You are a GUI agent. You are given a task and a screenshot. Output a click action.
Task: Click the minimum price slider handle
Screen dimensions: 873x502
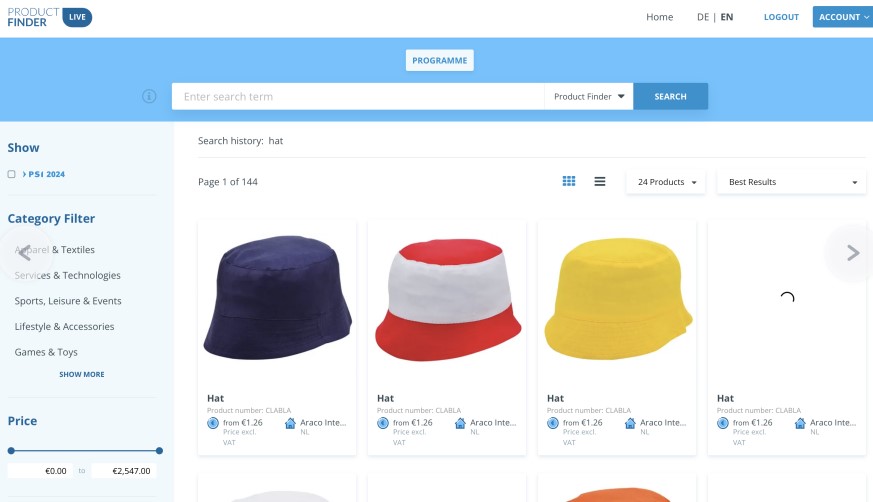[x=11, y=451]
